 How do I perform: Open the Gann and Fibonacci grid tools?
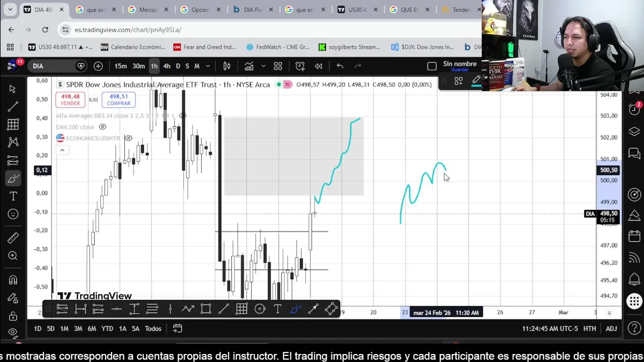(13, 124)
